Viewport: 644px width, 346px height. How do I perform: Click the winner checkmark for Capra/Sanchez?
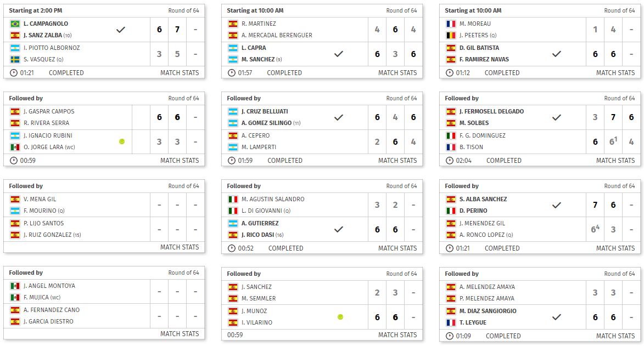tap(339, 54)
